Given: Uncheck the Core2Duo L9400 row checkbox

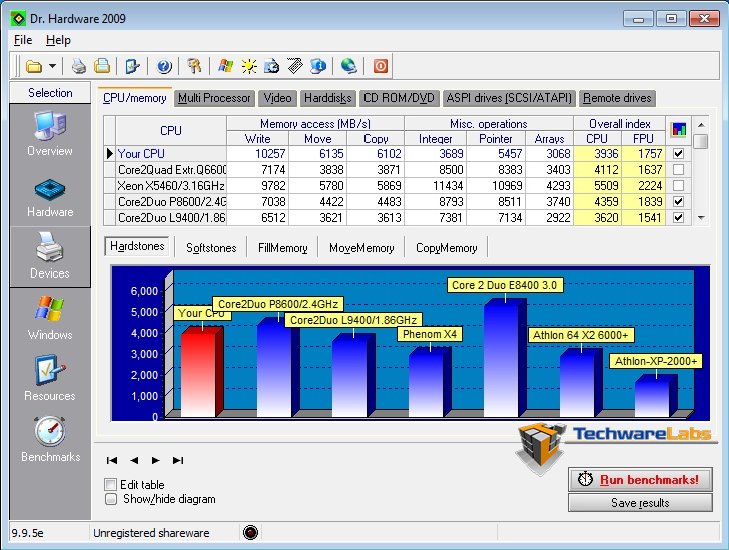Looking at the screenshot, I should point(678,217).
